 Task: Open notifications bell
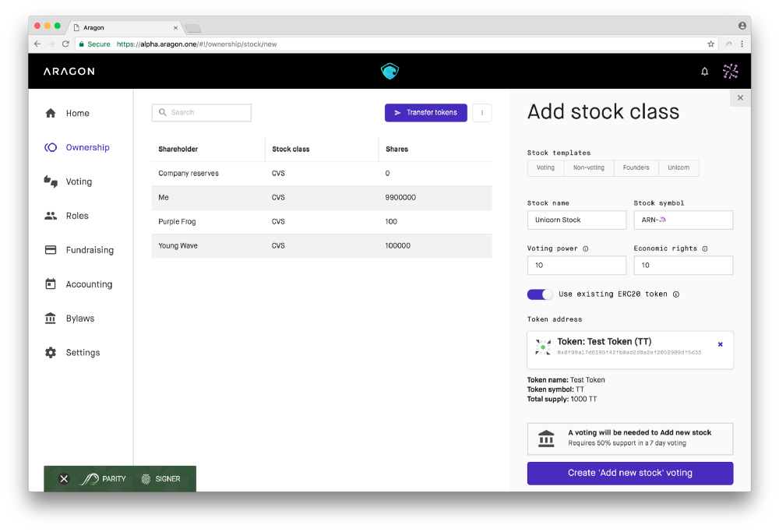coord(704,72)
